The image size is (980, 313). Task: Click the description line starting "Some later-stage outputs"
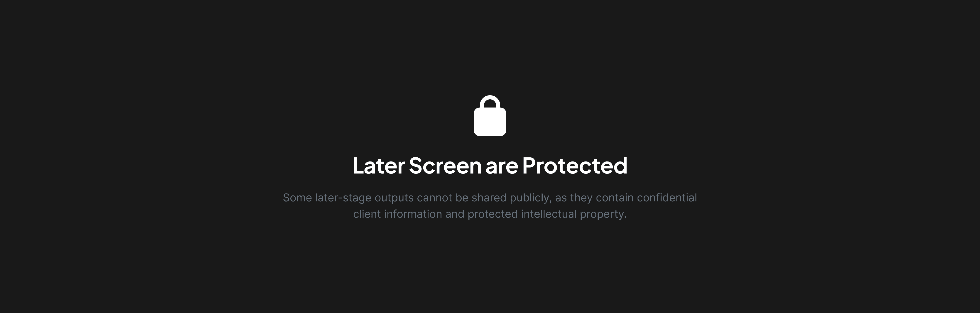click(x=490, y=198)
